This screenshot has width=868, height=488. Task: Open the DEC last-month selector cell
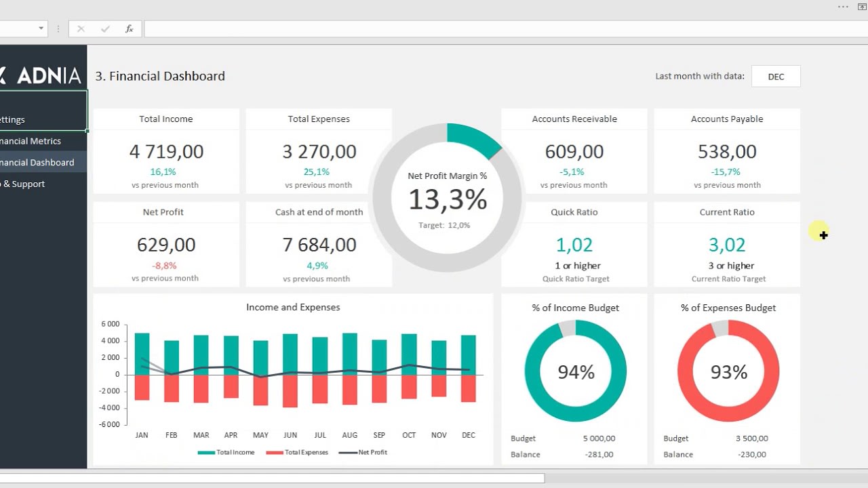click(776, 77)
